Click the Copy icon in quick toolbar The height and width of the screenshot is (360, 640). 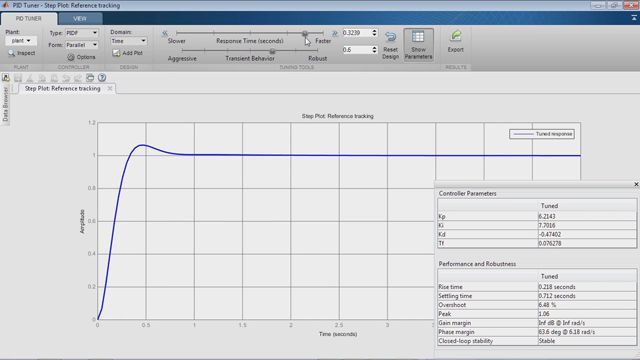(x=42, y=78)
